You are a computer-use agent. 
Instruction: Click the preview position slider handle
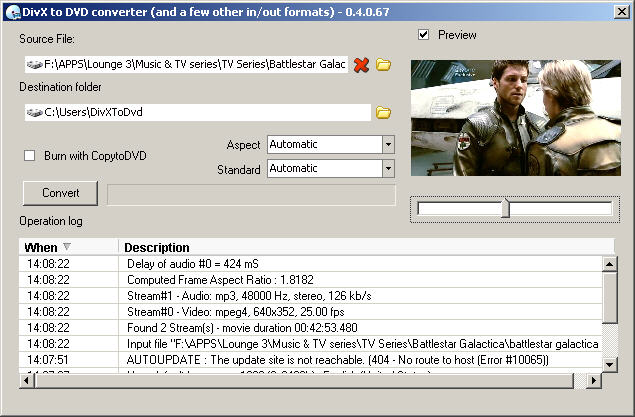pos(505,208)
